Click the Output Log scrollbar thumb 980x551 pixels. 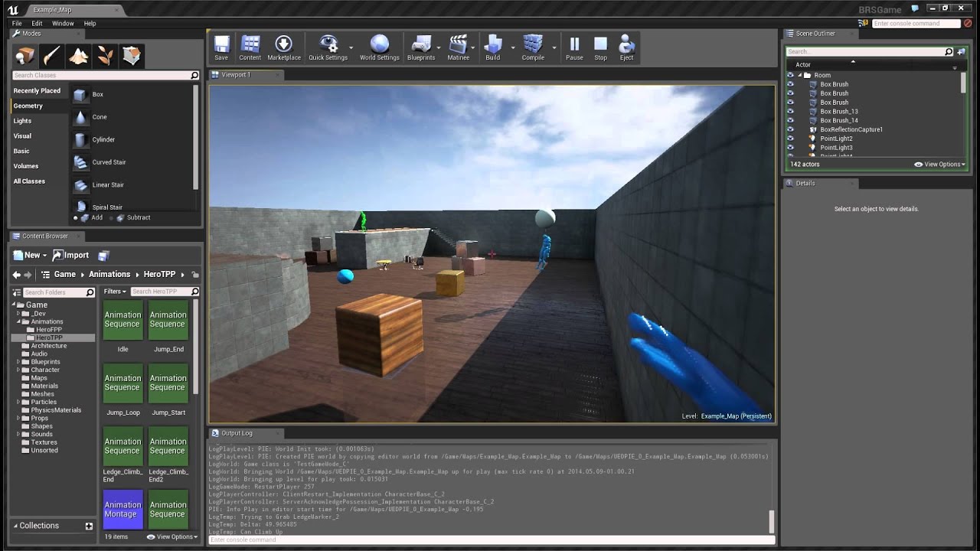point(772,521)
